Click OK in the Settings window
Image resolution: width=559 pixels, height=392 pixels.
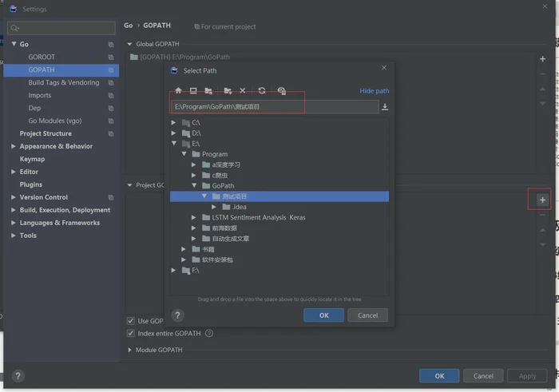pos(439,376)
